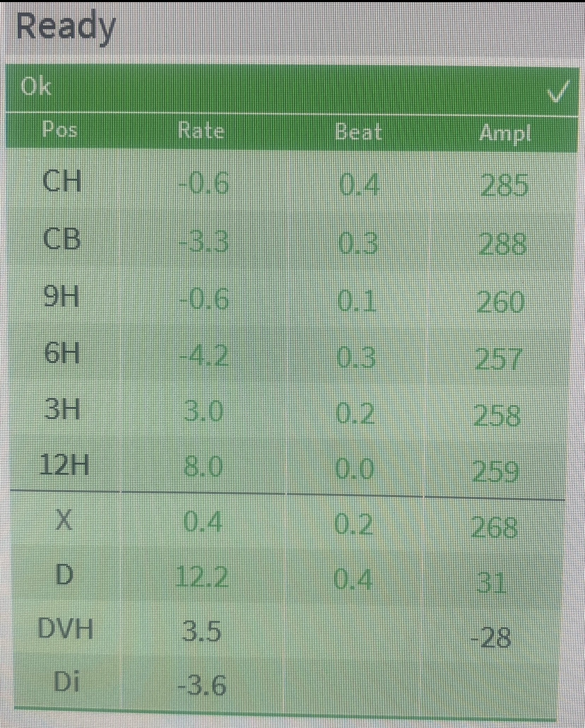Viewport: 585px width, 728px height.
Task: Select the DVH row label
Action: [x=66, y=628]
